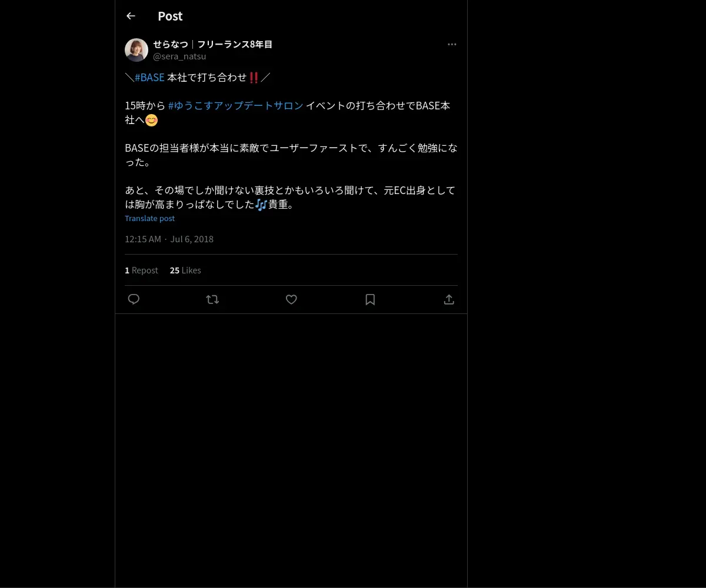This screenshot has height=588, width=706.
Task: View the 25 Likes list
Action: tap(185, 270)
